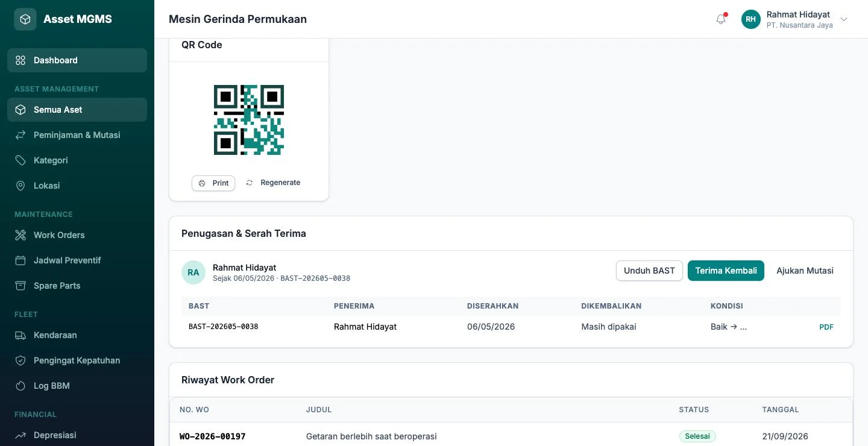Click the Selesai status badge
The width and height of the screenshot is (868, 446).
(x=697, y=436)
